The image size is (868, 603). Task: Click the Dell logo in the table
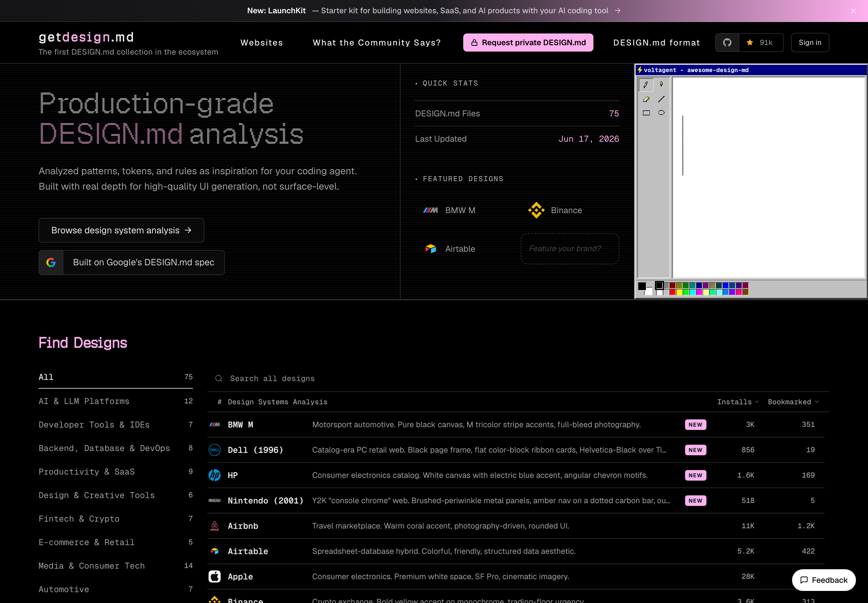[215, 450]
